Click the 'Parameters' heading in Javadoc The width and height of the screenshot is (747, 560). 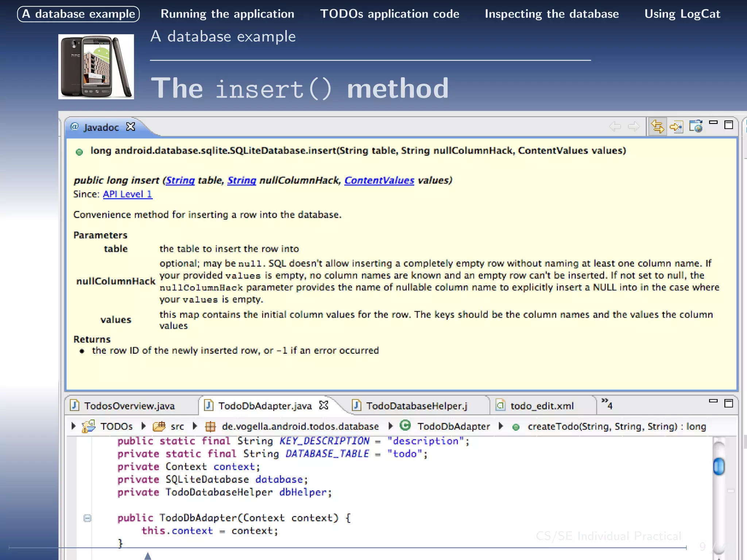coord(100,235)
